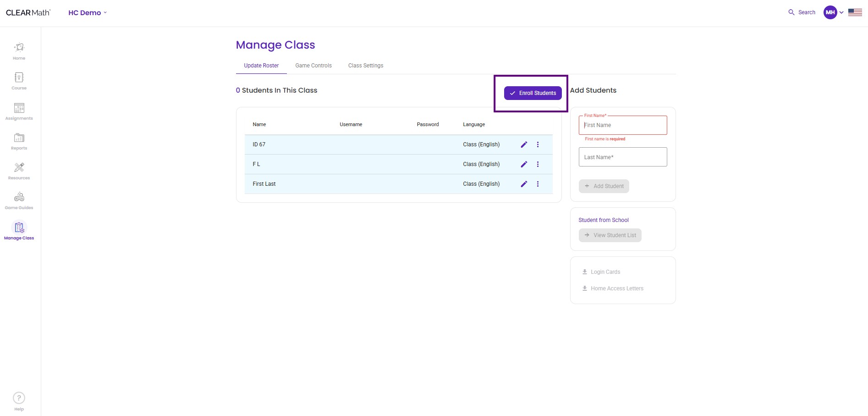Click the US flag language icon

tap(855, 12)
